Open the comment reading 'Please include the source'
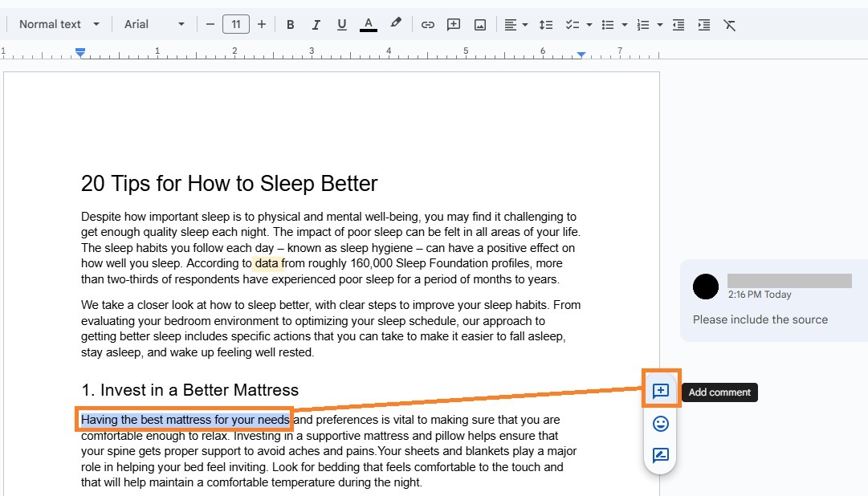The image size is (868, 496). click(x=771, y=319)
